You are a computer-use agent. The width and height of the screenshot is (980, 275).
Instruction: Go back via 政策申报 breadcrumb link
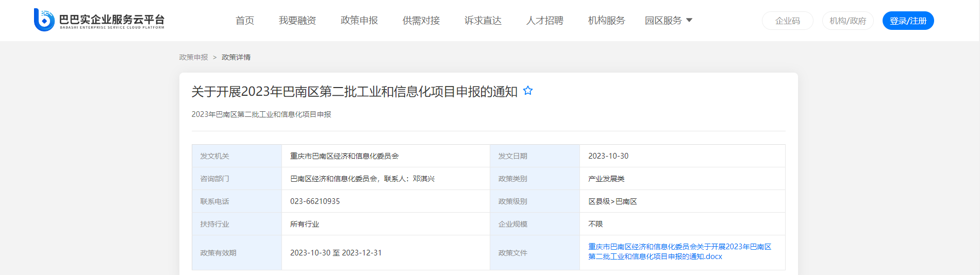tap(193, 57)
